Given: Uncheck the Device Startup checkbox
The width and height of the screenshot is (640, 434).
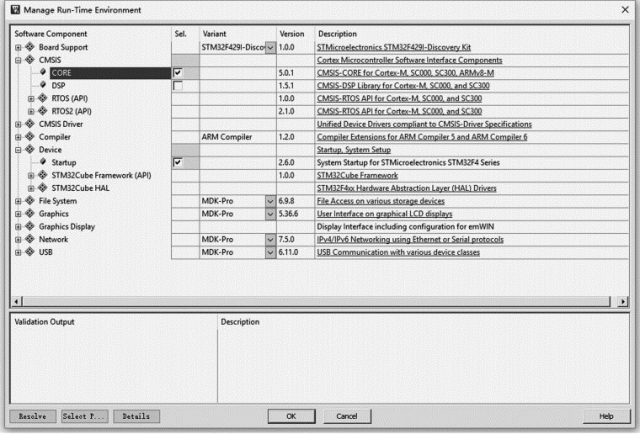Looking at the screenshot, I should (178, 162).
